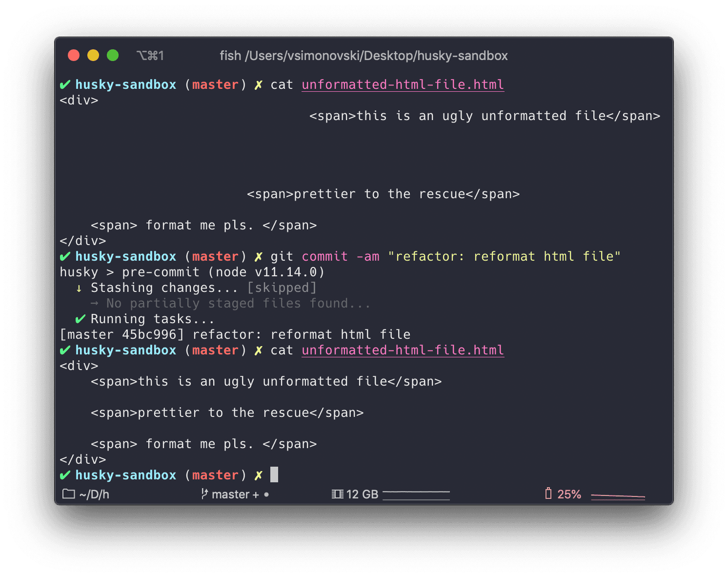Click the down-arrow beside Stashing changes

79,288
